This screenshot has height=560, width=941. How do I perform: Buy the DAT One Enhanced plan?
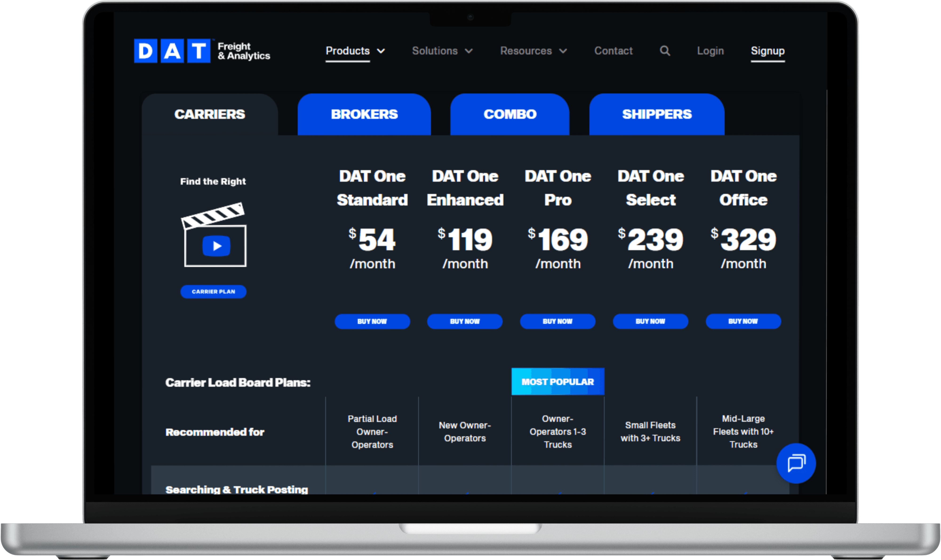point(465,322)
